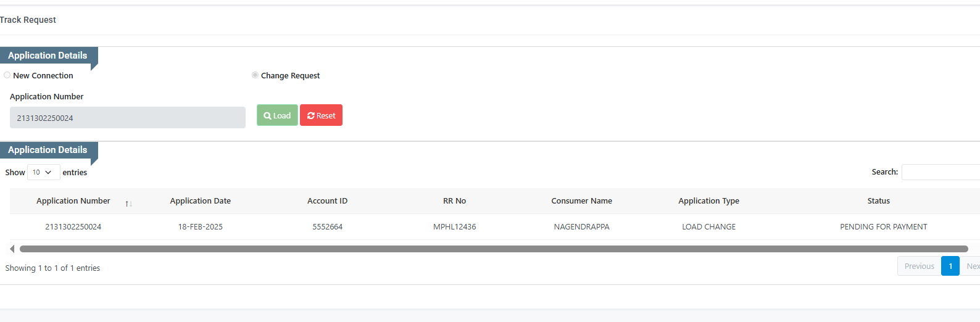Viewport: 980px width, 322px height.
Task: Click the PENDING FOR PAYMENT status cell
Action: point(883,227)
